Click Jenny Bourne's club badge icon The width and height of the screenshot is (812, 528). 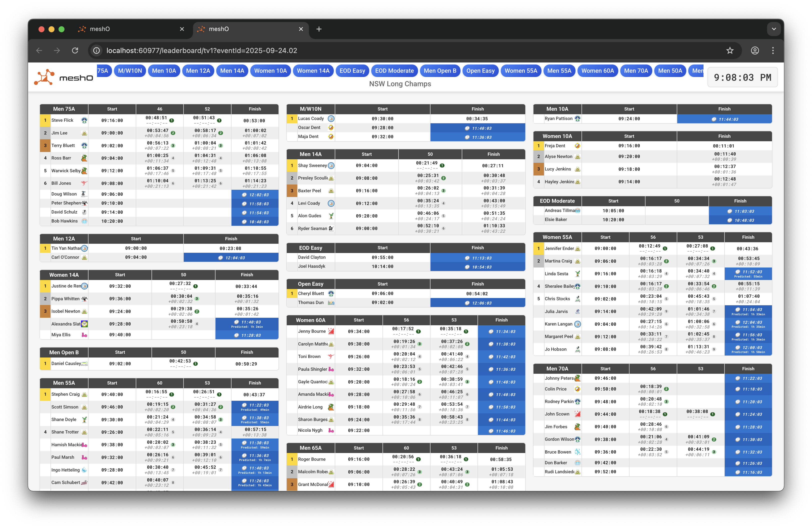(330, 331)
